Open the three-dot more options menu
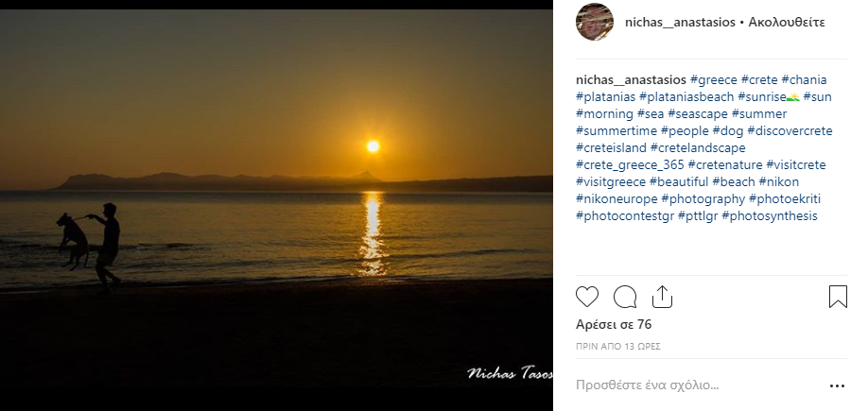This screenshot has width=868, height=411. pyautogui.click(x=836, y=386)
